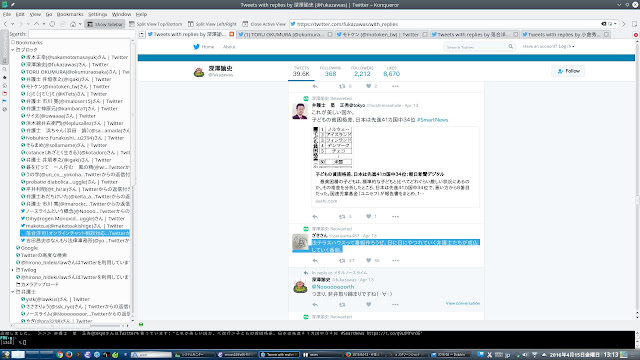Open the #SmartNews hashtag link
Image resolution: width=640 pixels, height=360 pixels.
(433, 120)
